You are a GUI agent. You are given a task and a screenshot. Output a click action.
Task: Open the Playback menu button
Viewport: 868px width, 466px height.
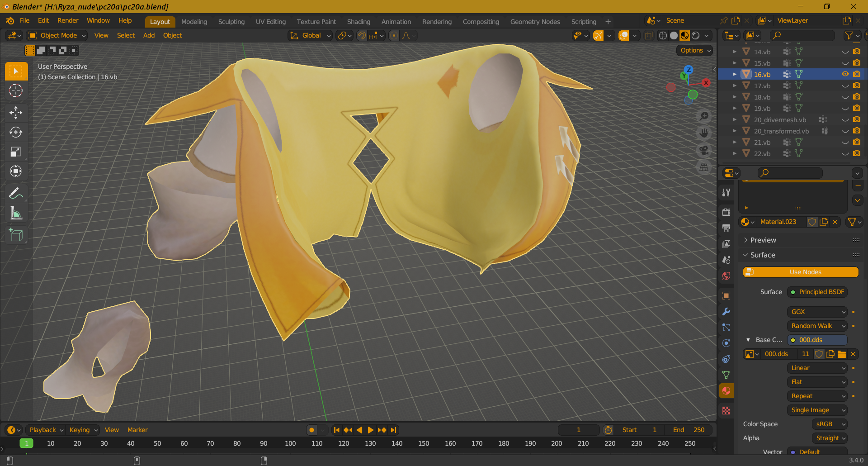(46, 430)
